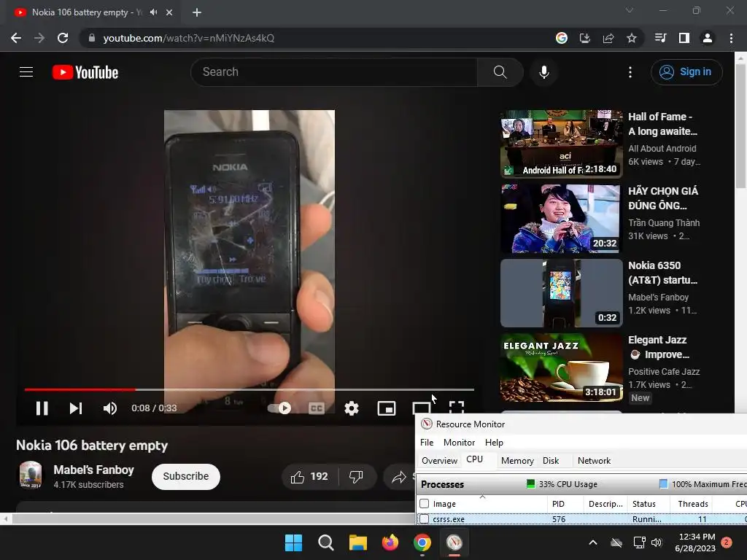747x560 pixels.
Task: Toggle closed captions in the player
Action: coord(317,408)
